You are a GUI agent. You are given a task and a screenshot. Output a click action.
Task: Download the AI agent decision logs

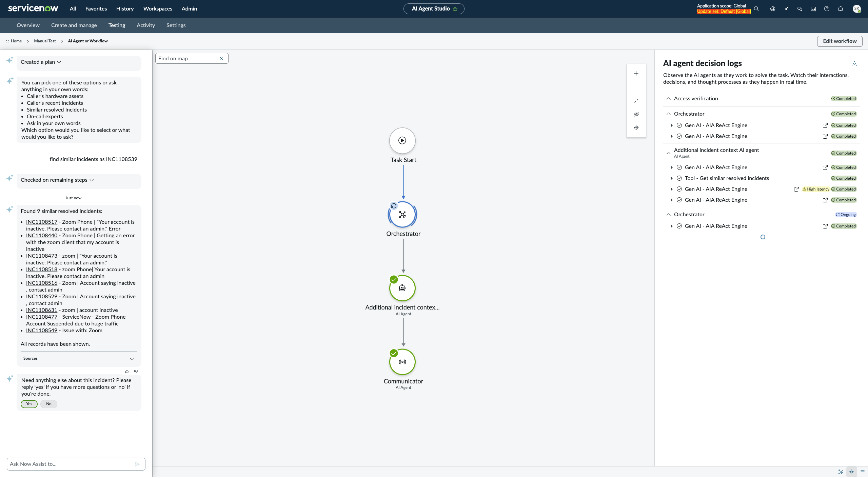(854, 63)
